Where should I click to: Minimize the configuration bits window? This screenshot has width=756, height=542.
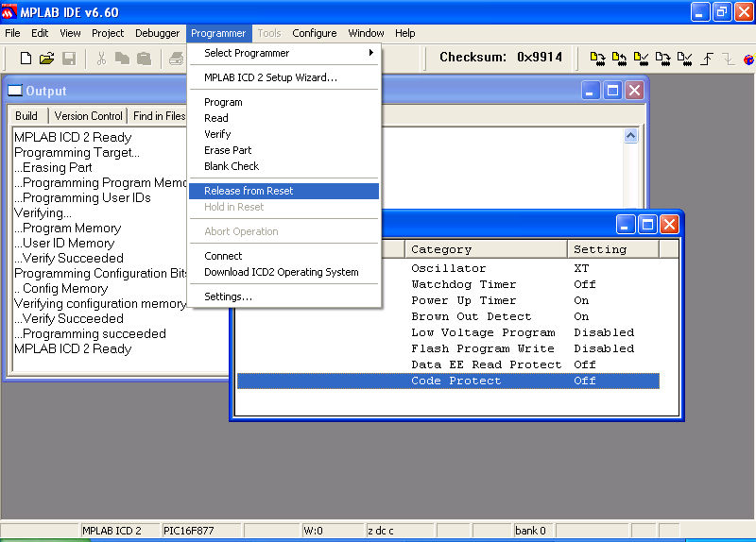point(625,225)
